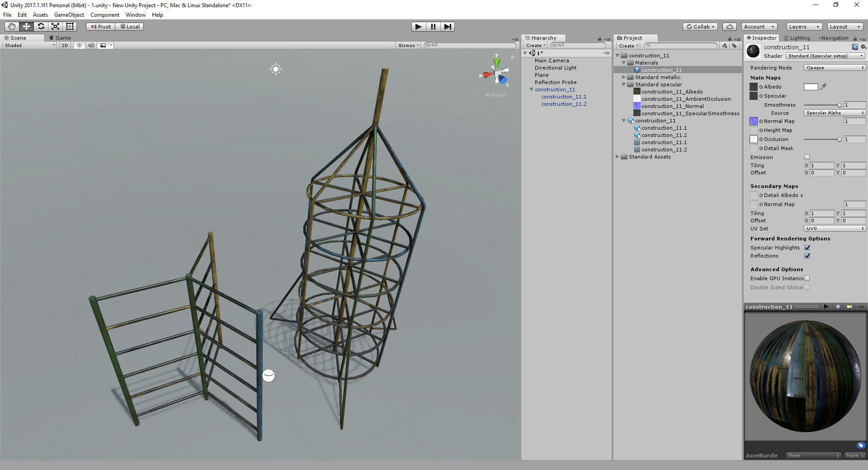Play the material preview animation
This screenshot has width=868, height=470.
827,307
